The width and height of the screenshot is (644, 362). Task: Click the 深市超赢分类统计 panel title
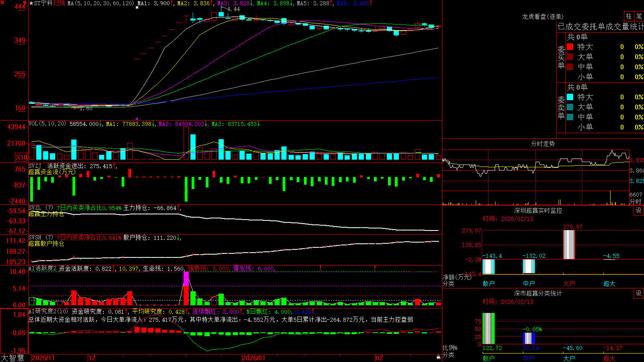click(x=538, y=293)
